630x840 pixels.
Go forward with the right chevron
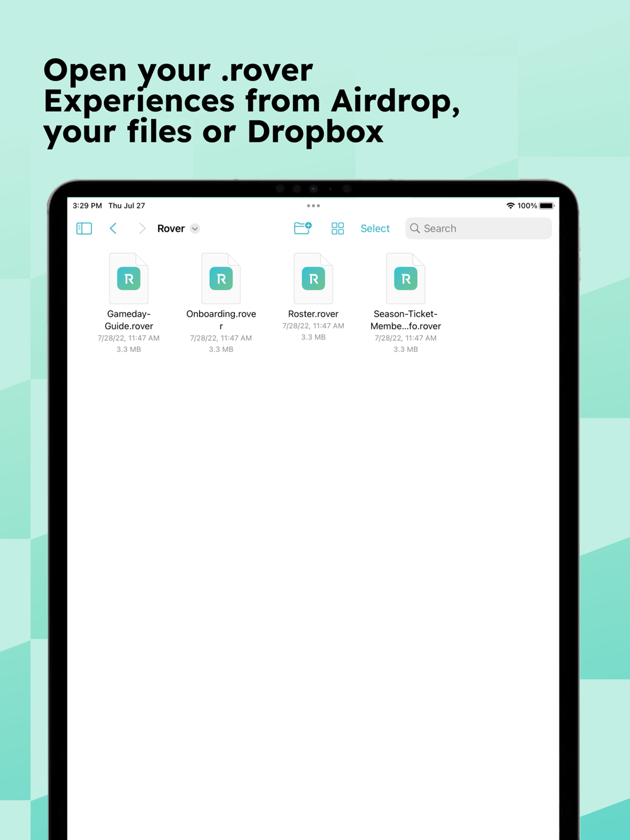point(142,229)
